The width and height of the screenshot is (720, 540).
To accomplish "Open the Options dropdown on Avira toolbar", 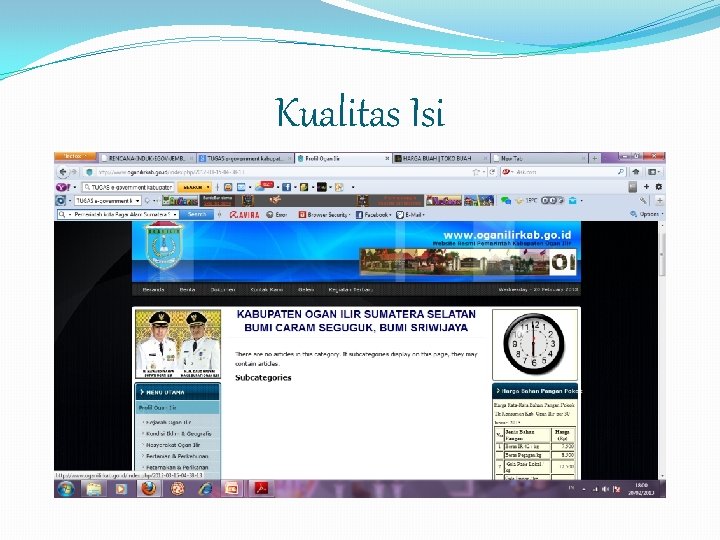I will [647, 214].
